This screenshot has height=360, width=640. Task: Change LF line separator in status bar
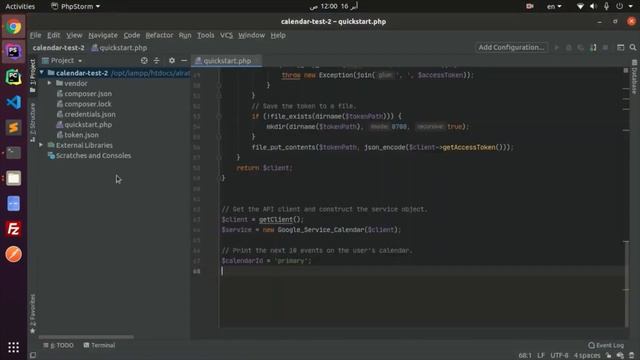[x=541, y=356]
